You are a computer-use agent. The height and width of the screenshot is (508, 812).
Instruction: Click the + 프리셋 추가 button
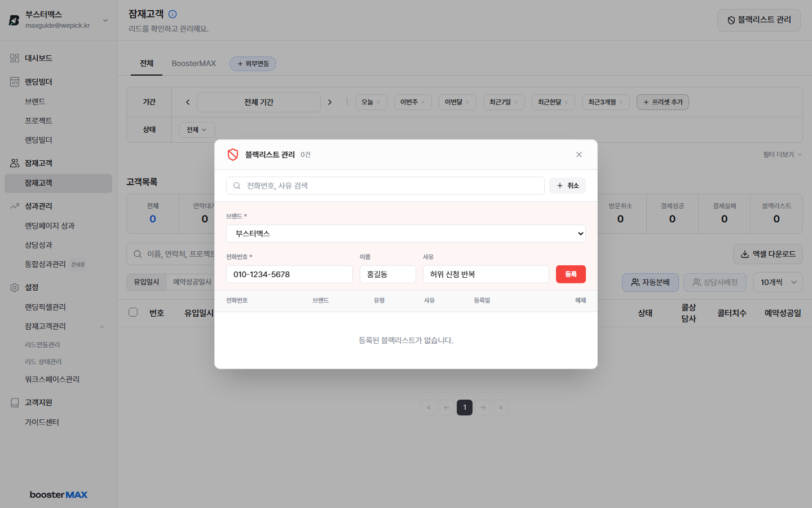663,102
